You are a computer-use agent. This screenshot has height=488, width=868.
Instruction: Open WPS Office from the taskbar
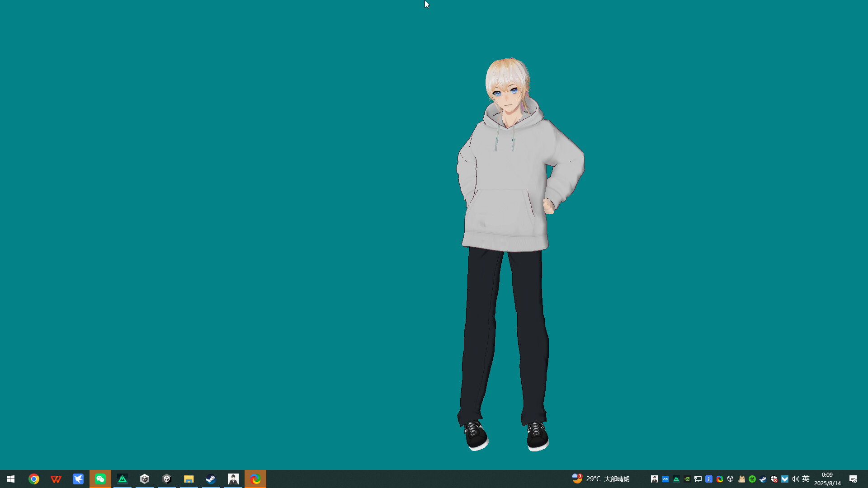tap(56, 479)
